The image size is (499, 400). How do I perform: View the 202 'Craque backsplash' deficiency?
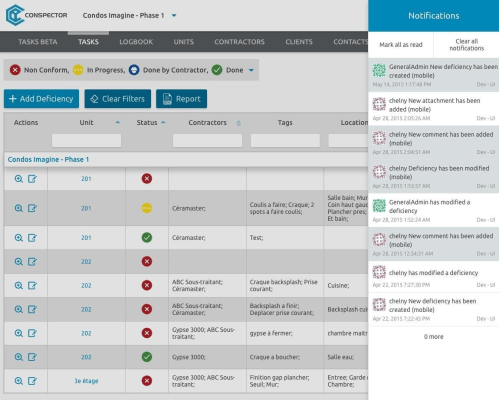(19, 285)
